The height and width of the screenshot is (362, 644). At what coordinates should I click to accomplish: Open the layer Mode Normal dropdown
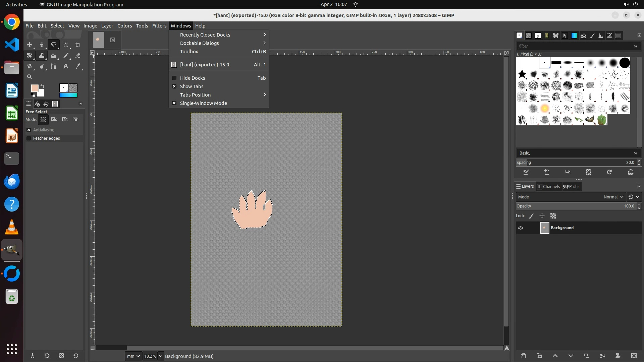(x=613, y=197)
